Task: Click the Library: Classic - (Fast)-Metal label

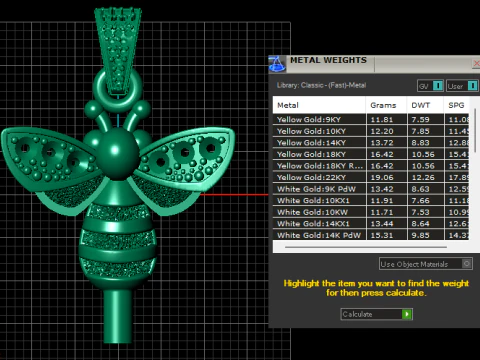Action: 321,85
